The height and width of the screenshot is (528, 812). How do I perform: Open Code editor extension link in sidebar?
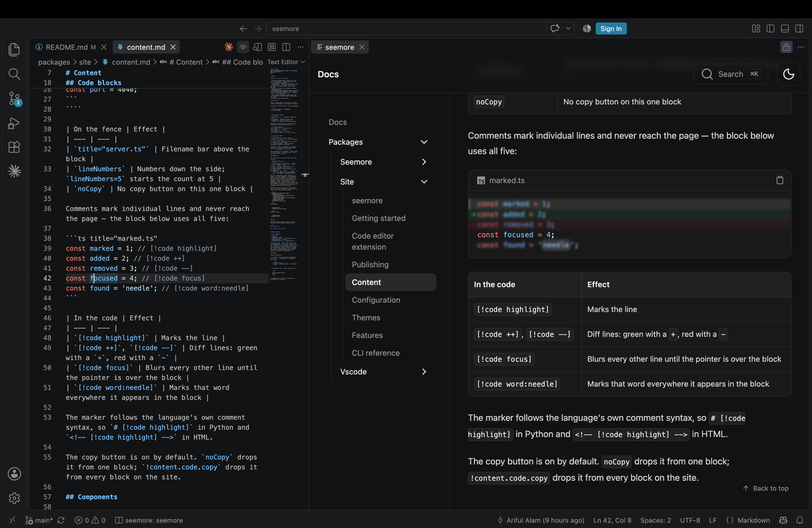tap(373, 241)
